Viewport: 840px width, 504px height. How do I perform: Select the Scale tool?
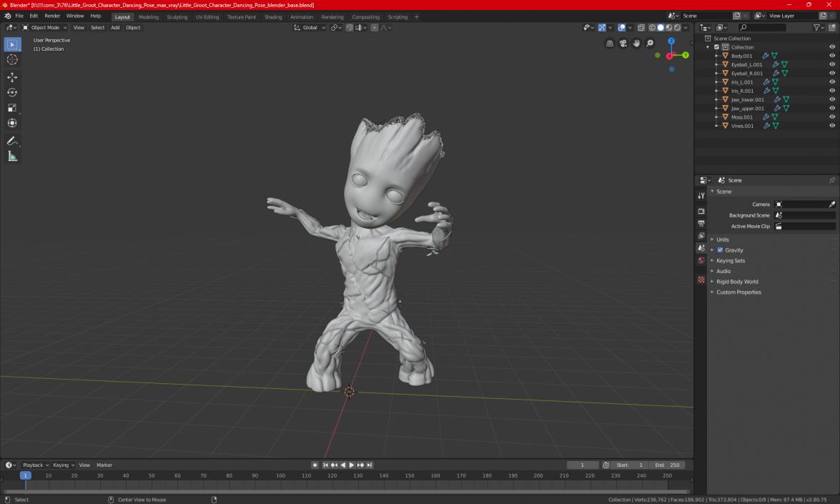[11, 106]
